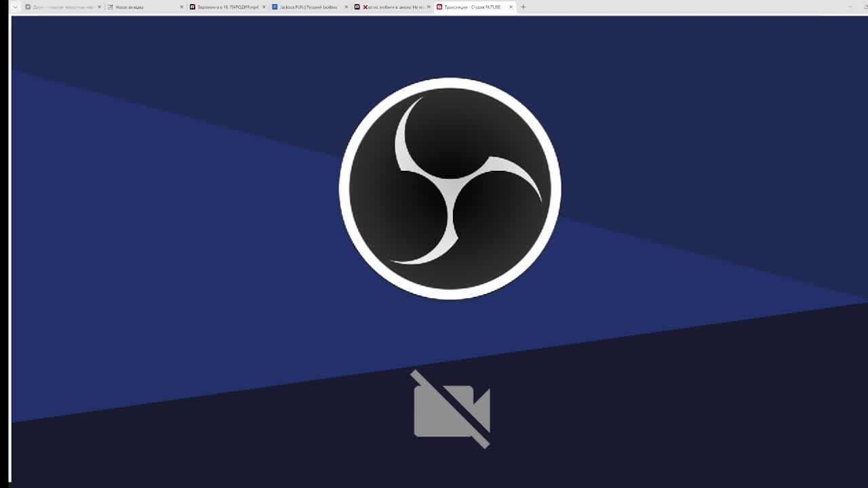Select the Трансляции Студия RUTUBE tab
Viewport: 868px width, 488px height.
(474, 7)
